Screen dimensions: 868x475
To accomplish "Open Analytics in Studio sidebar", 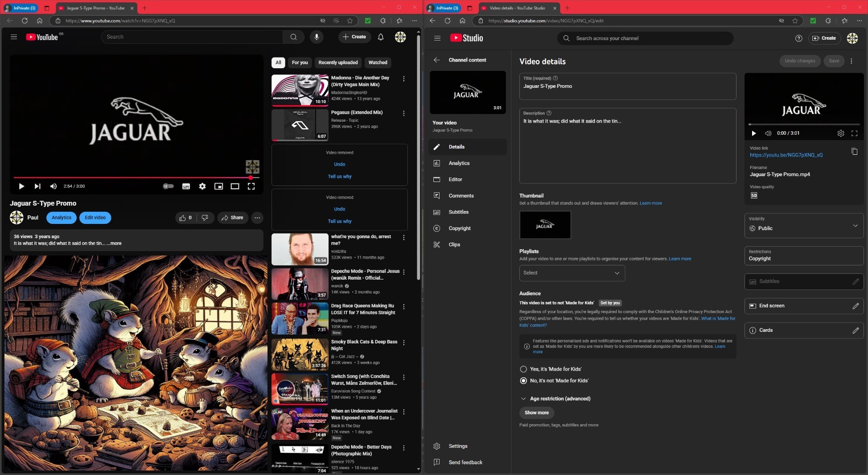I will pos(467,163).
